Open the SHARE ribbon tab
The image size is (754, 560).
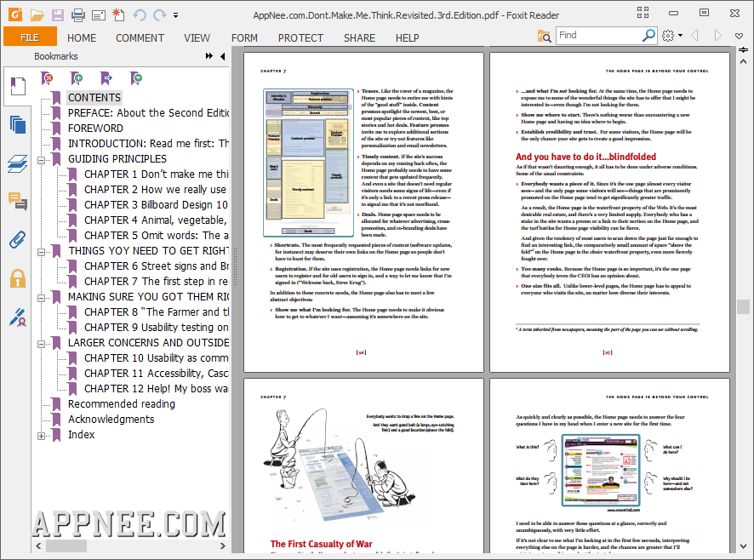359,37
